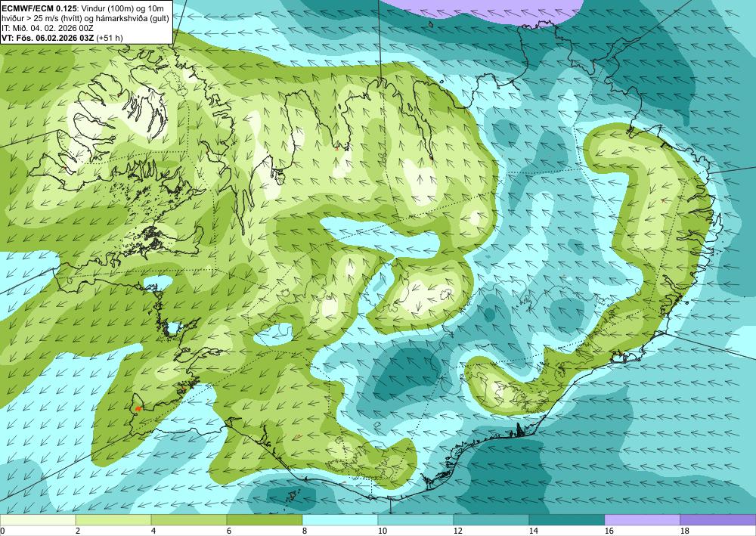Select the legend scale value "16"
756x536 pixels.
click(x=609, y=531)
